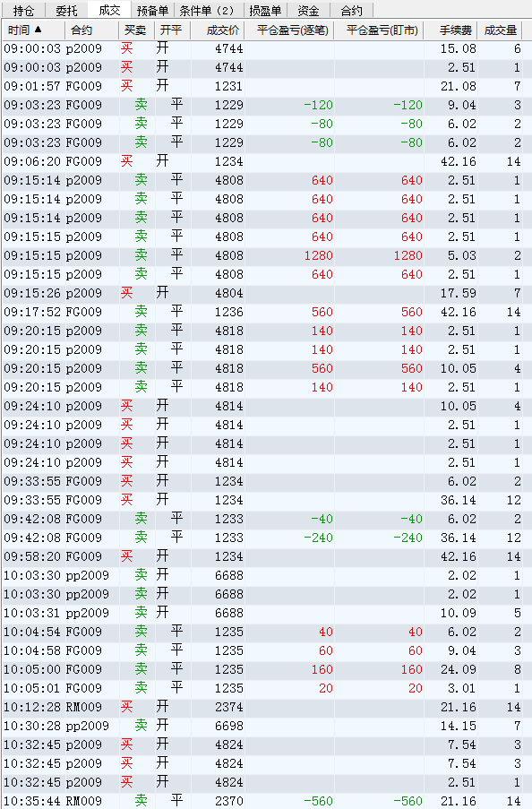Click fee 15.08 in 手续费 column

459,48
